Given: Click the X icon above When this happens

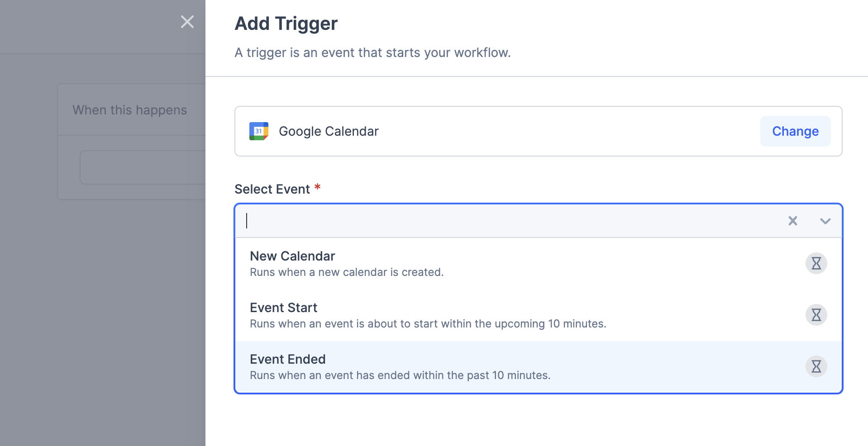Looking at the screenshot, I should pyautogui.click(x=187, y=22).
